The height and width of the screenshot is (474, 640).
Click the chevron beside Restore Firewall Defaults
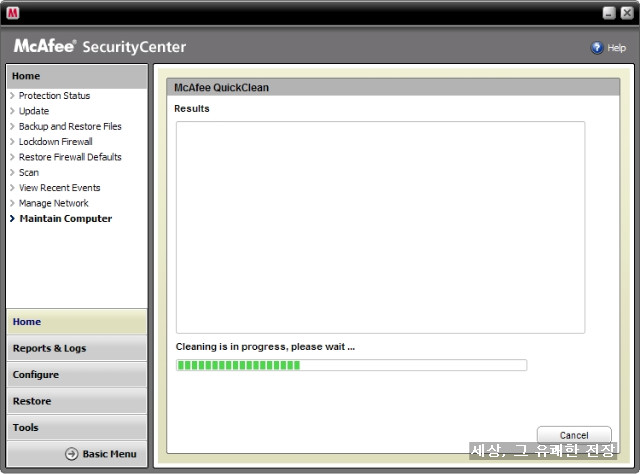point(12,157)
